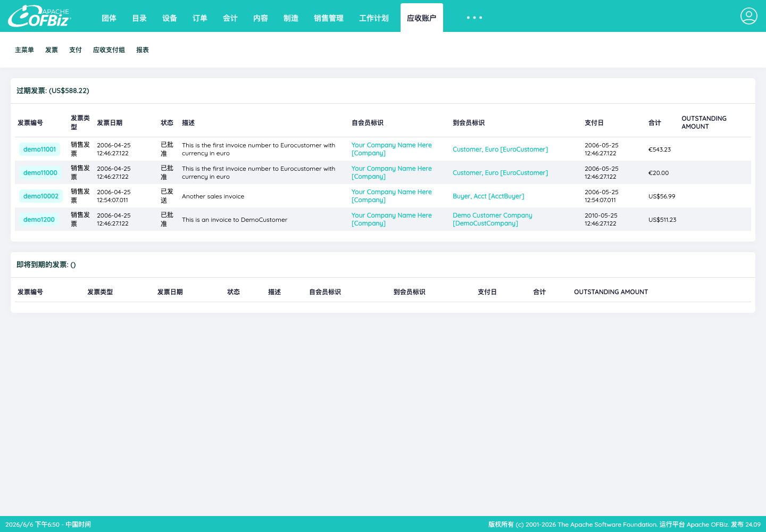This screenshot has height=532, width=766.
Task: Open Your Company Name Here link in demo1200 row
Action: coord(392,219)
